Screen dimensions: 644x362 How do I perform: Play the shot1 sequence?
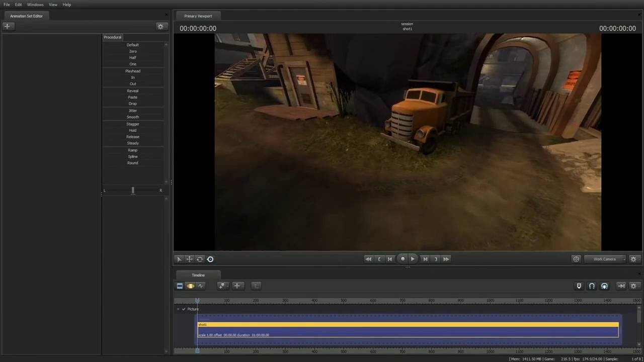click(413, 259)
